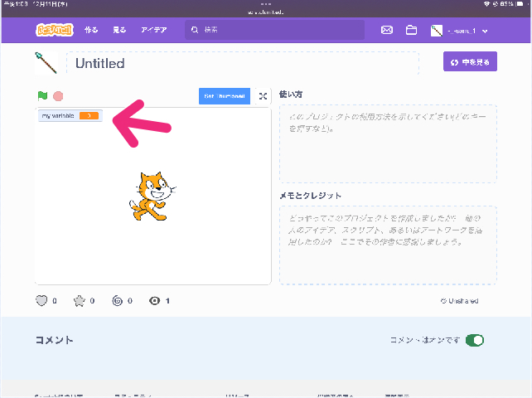Click the blue Set Thumbnail button
This screenshot has width=532, height=398.
[225, 96]
